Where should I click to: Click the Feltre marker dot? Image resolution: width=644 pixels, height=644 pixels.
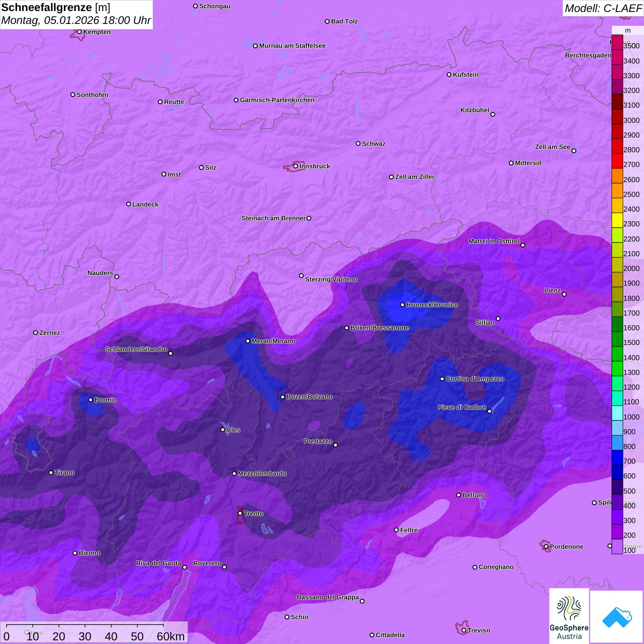click(396, 530)
